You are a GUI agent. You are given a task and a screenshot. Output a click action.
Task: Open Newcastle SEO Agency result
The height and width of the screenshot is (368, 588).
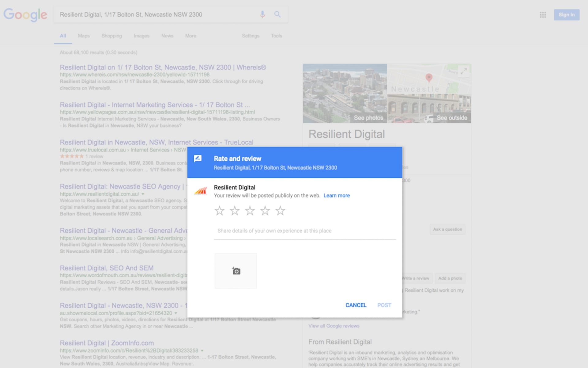pos(123,186)
